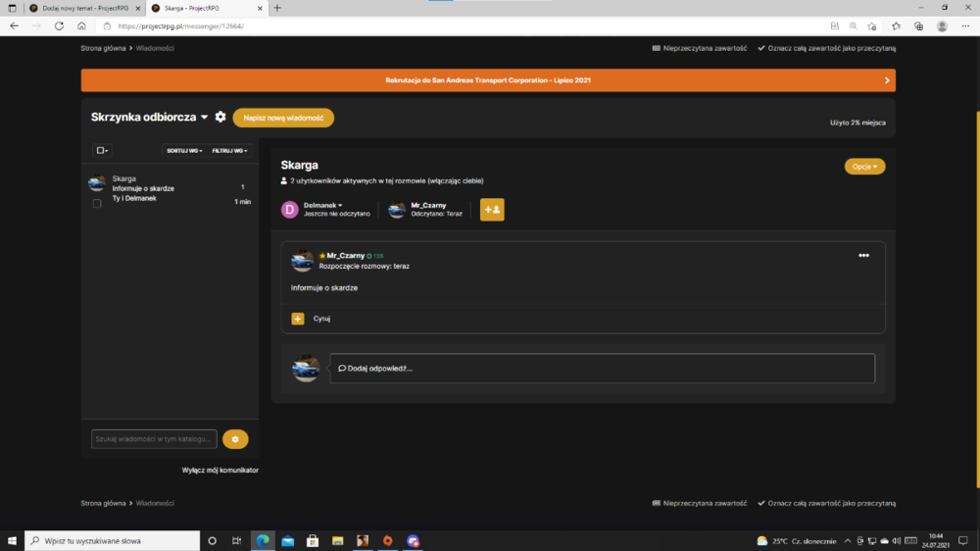Click the plus multiquote icon beside Cytuj

click(298, 319)
